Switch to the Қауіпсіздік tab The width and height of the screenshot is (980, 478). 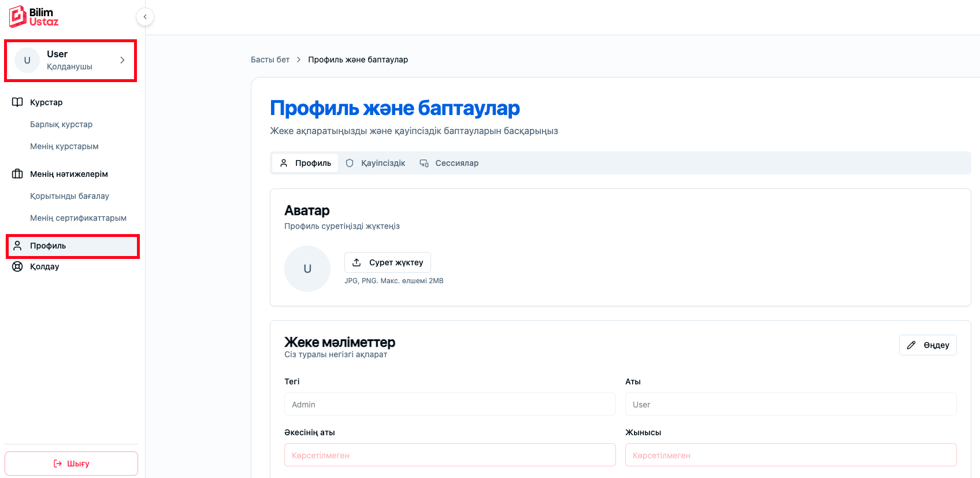pos(376,163)
